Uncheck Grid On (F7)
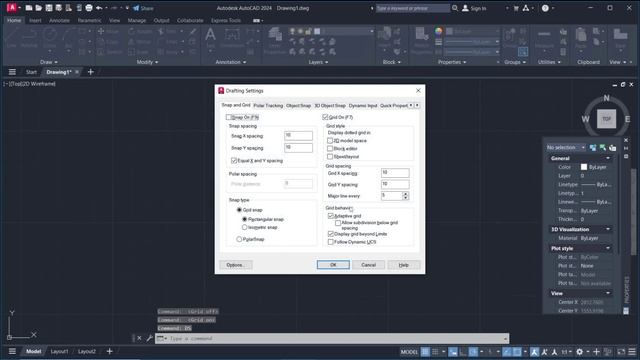Screen dimensions: 640x360 point(325,117)
